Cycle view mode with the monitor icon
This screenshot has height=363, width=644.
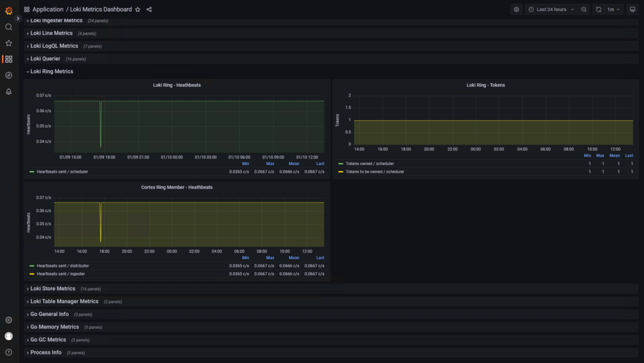tap(632, 10)
